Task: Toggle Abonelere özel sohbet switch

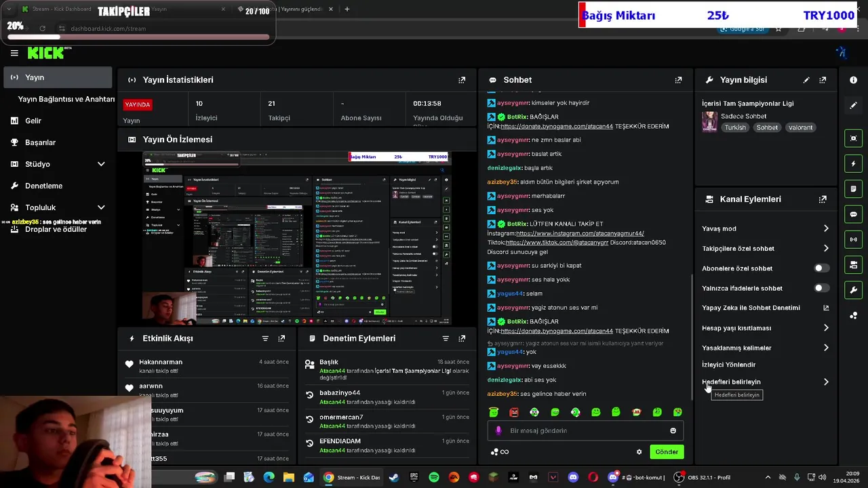Action: point(821,268)
